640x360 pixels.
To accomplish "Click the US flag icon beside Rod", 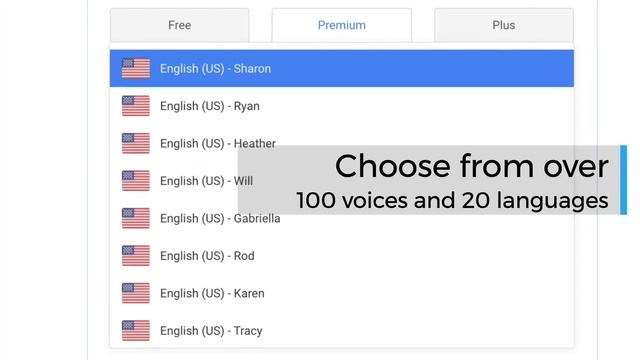I will pos(136,256).
